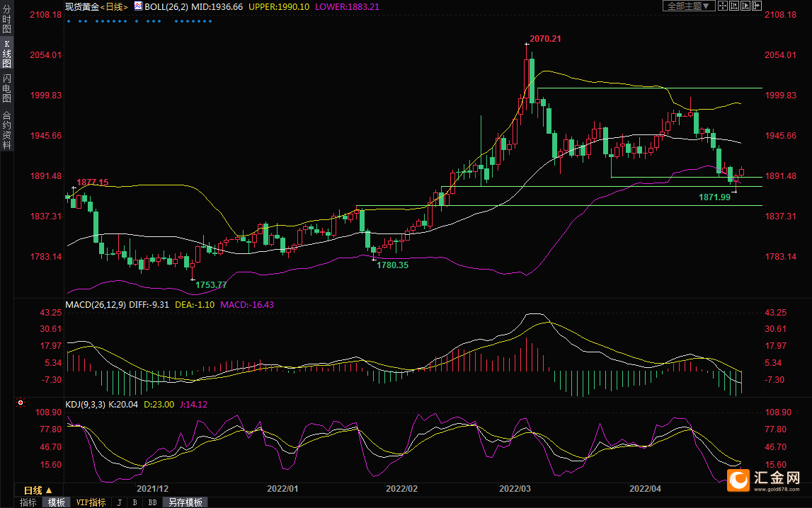Open the 全部主题 theme dropdown

click(688, 6)
